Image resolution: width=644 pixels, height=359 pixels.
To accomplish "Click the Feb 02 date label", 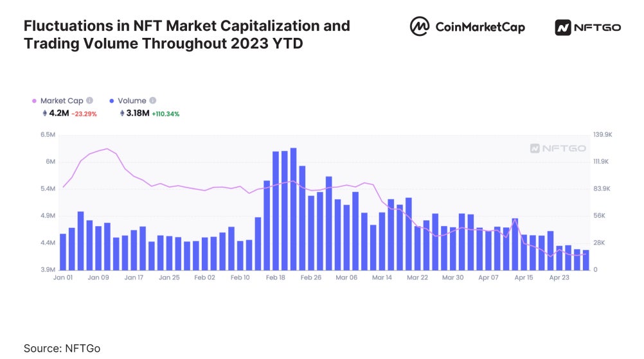I will pos(204,277).
